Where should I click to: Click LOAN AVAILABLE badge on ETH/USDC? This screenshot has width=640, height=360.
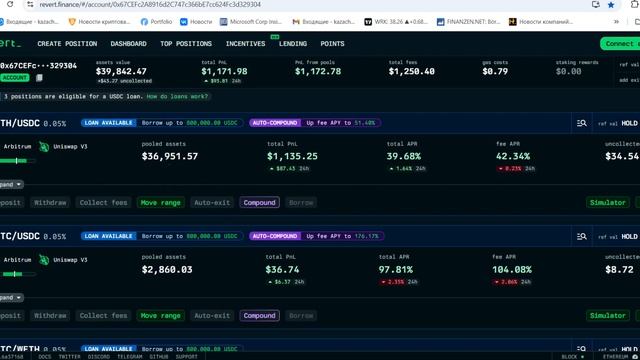[x=109, y=123]
